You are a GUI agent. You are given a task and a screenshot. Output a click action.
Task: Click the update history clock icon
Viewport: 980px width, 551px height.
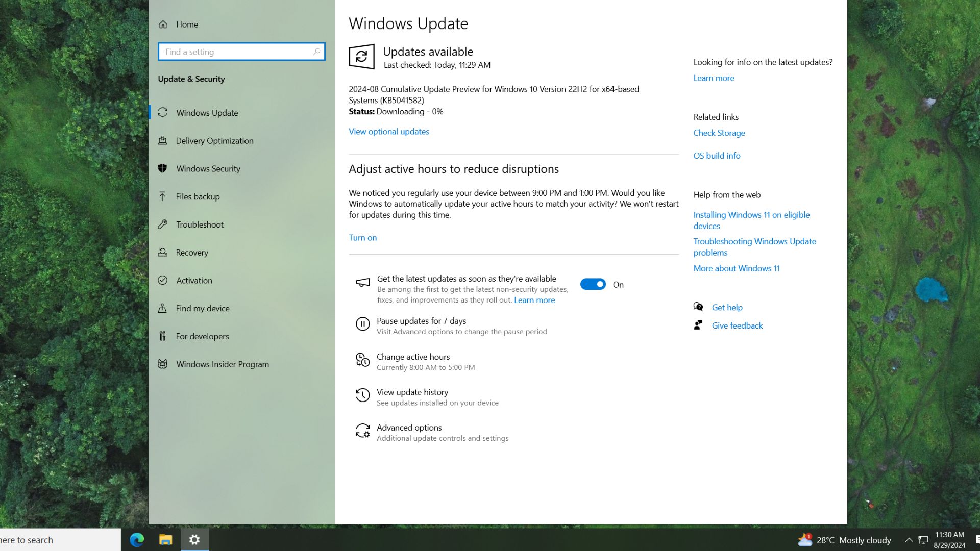click(363, 395)
